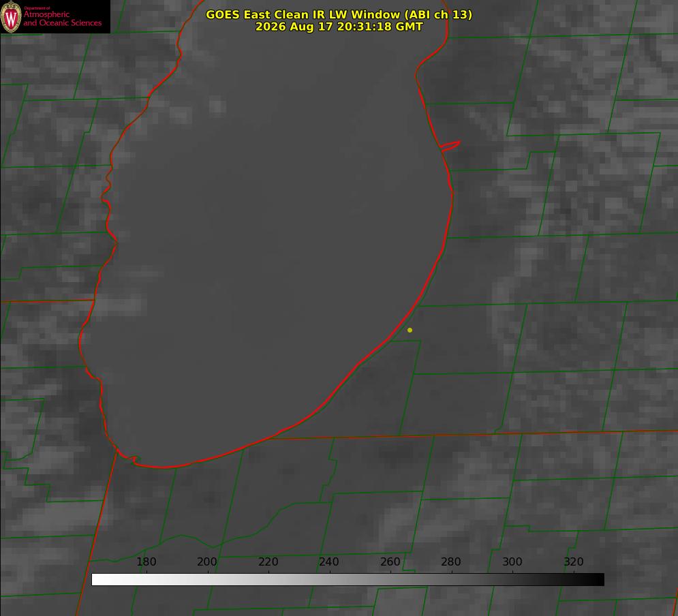Click the University of Wisconsin crest logo
This screenshot has height=616, width=678.
(x=10, y=16)
